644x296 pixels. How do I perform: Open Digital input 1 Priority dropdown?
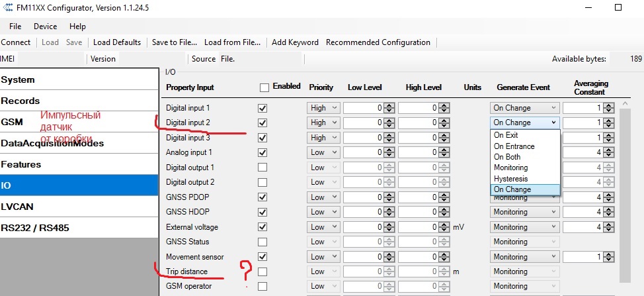[323, 107]
